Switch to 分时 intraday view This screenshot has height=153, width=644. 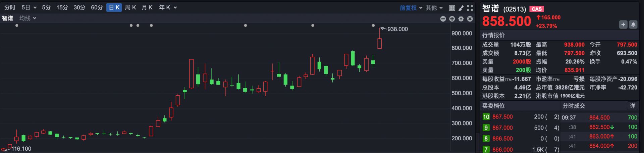[x=10, y=7]
